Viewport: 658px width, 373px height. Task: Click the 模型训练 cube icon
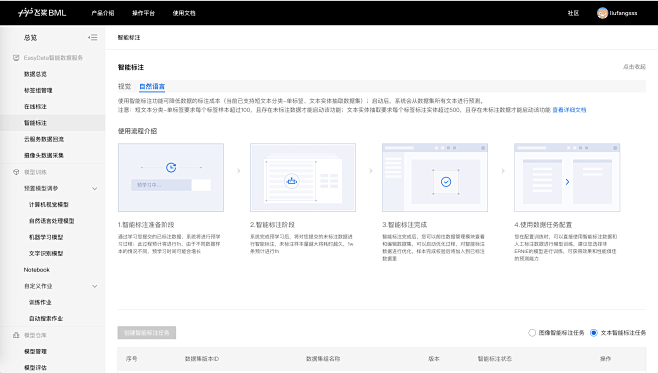point(16,172)
